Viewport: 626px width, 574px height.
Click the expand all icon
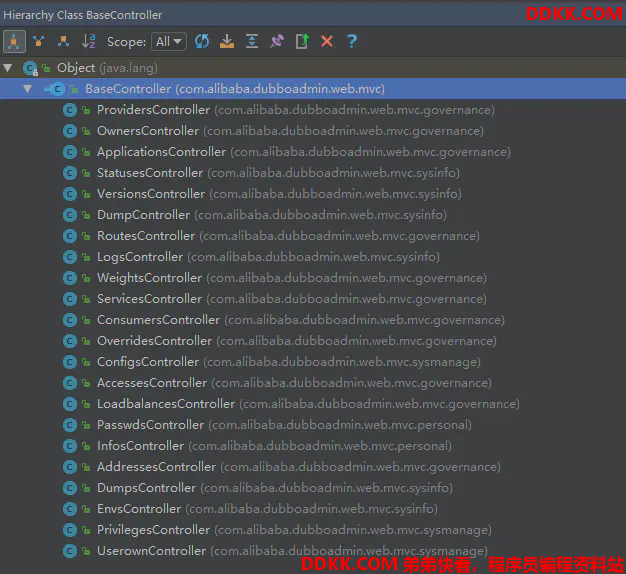(252, 42)
